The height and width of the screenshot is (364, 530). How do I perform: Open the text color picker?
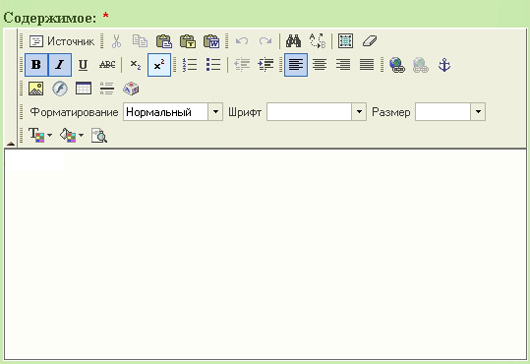point(40,135)
